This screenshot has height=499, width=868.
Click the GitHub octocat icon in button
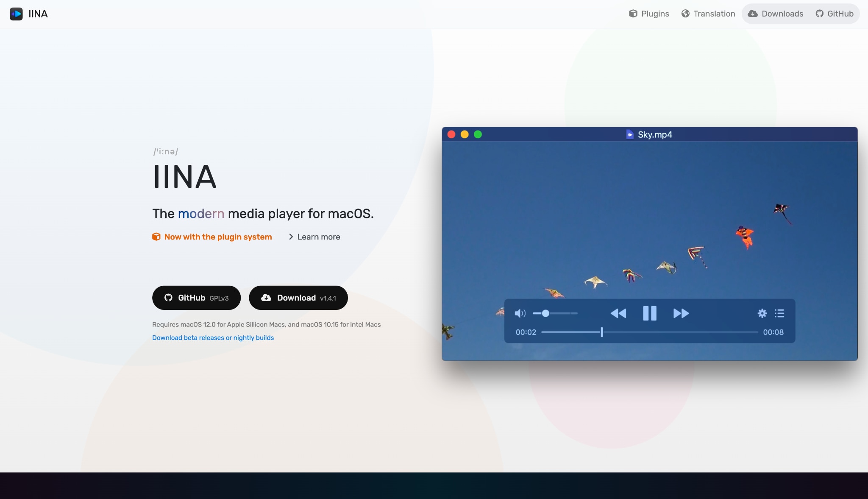point(168,298)
